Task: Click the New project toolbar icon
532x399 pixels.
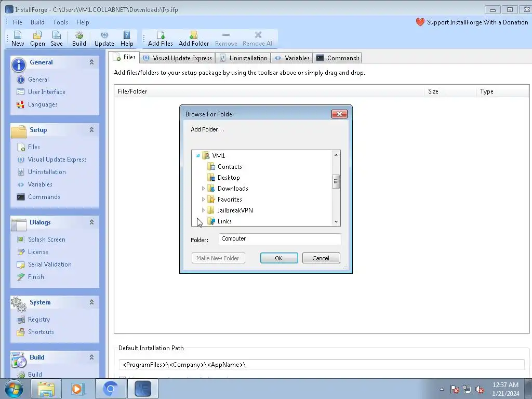Action: [18, 38]
